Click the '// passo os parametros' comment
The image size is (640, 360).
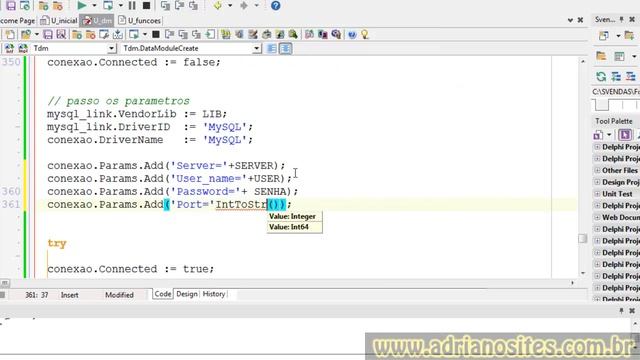click(118, 101)
